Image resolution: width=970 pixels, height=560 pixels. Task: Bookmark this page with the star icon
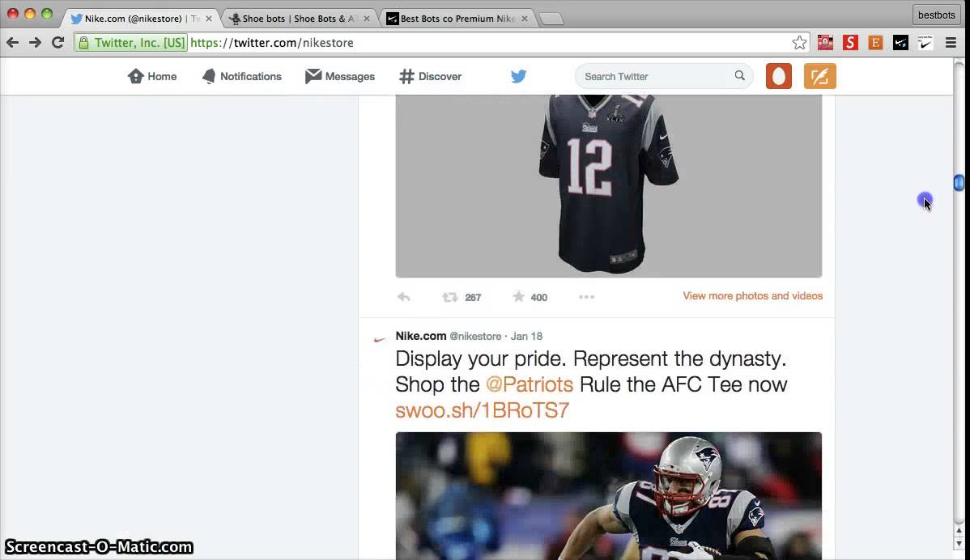[799, 43]
